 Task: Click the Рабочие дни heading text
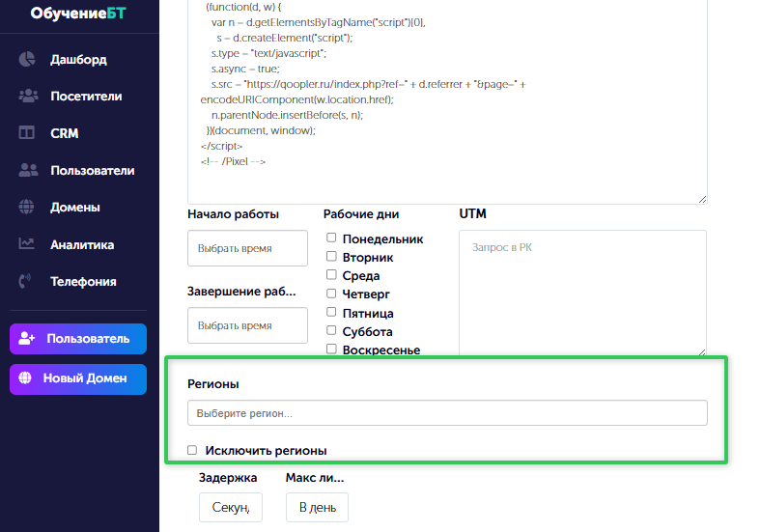pos(361,214)
